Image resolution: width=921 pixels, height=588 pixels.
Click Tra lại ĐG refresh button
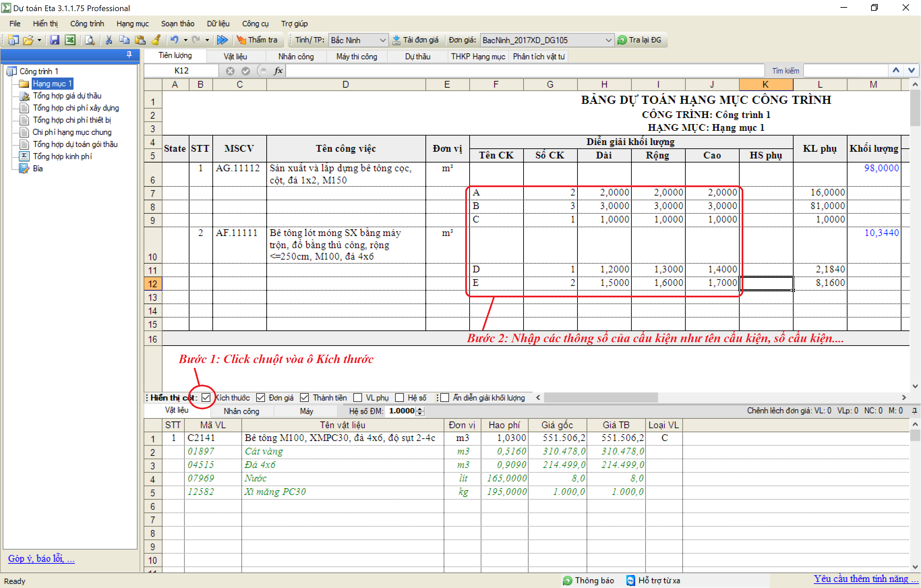coord(640,40)
